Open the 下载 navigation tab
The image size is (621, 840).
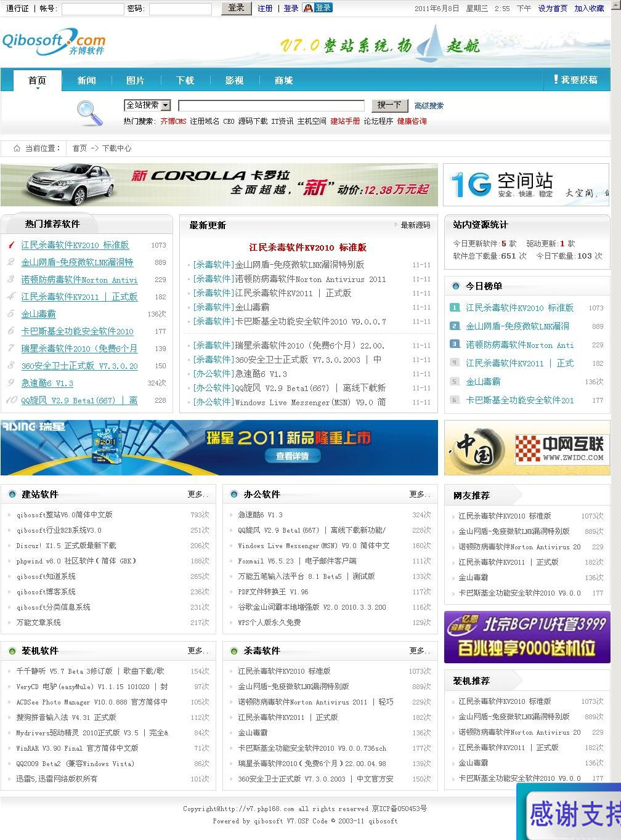click(185, 81)
